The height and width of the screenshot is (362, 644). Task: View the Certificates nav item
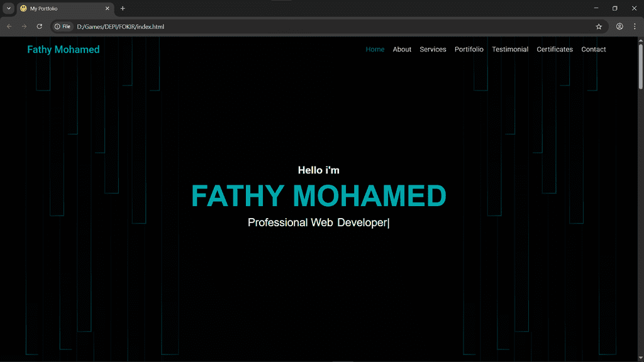click(555, 49)
